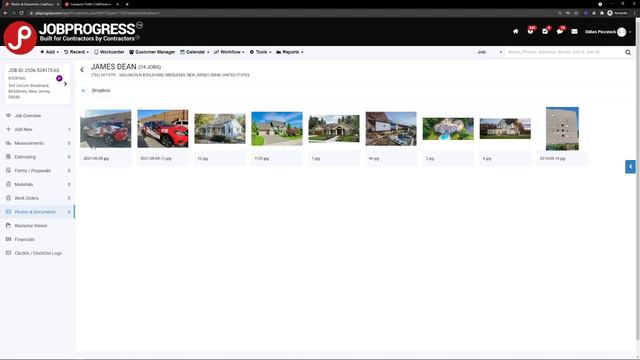This screenshot has width=640, height=360.
Task: Select Resource Viewer in sidebar
Action: pos(38,226)
